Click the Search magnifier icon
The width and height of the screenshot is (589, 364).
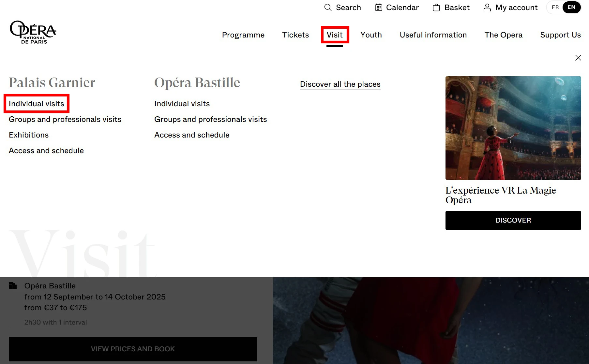(x=328, y=7)
